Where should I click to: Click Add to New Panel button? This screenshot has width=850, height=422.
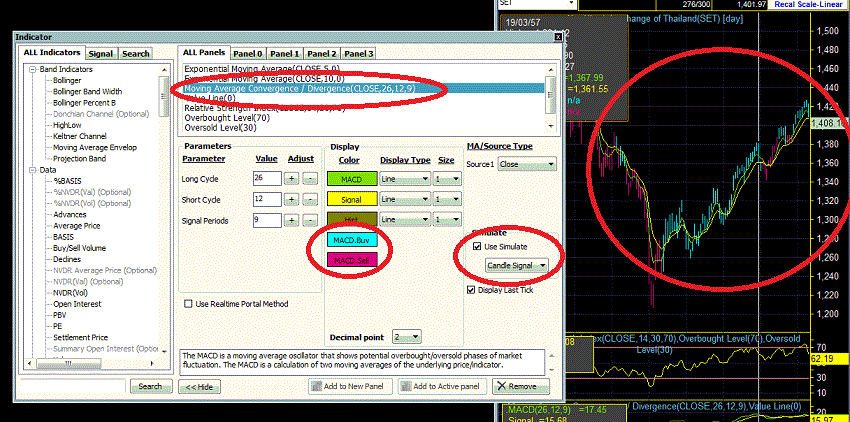click(351, 386)
